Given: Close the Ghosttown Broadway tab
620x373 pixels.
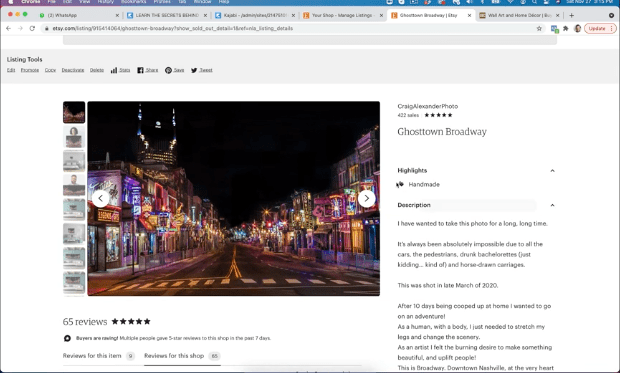Looking at the screenshot, I should pyautogui.click(x=469, y=15).
